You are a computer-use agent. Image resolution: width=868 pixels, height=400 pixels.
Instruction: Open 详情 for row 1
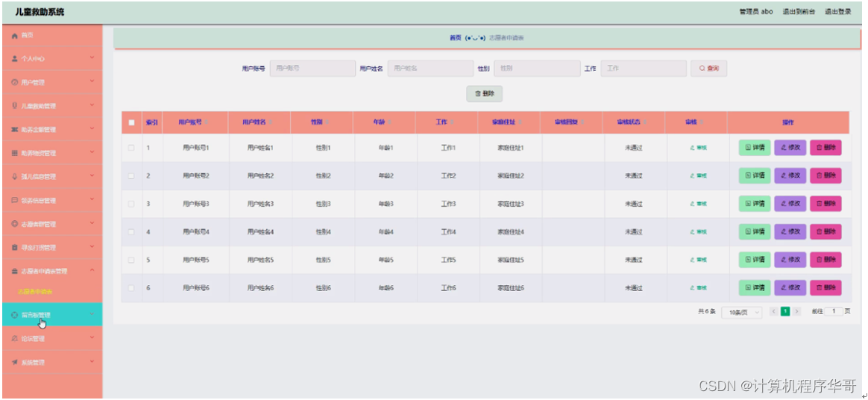point(755,148)
